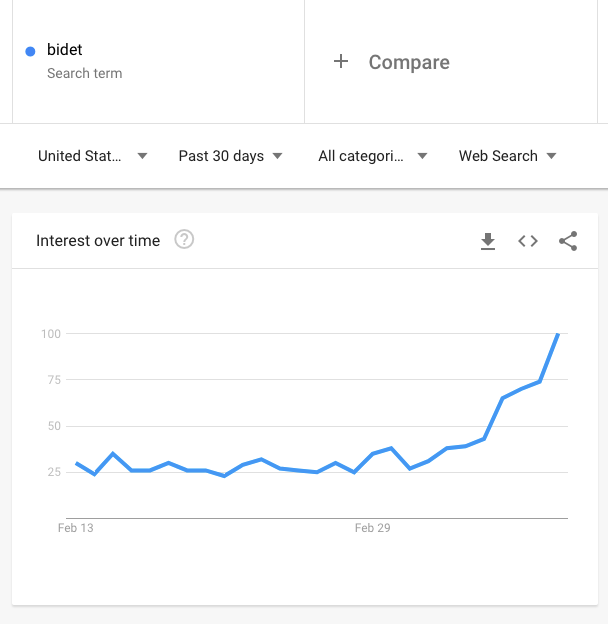
Task: Edit the bidet search term
Action: click(x=64, y=50)
